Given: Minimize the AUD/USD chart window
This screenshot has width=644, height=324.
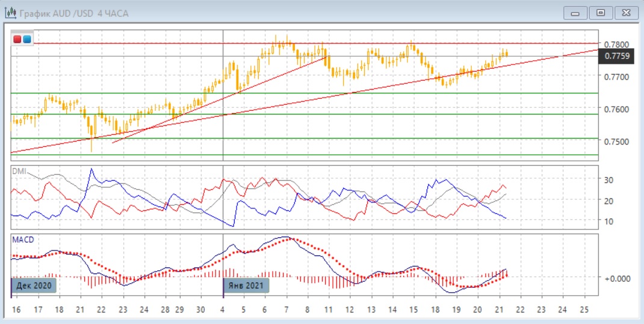Looking at the screenshot, I should point(576,13).
